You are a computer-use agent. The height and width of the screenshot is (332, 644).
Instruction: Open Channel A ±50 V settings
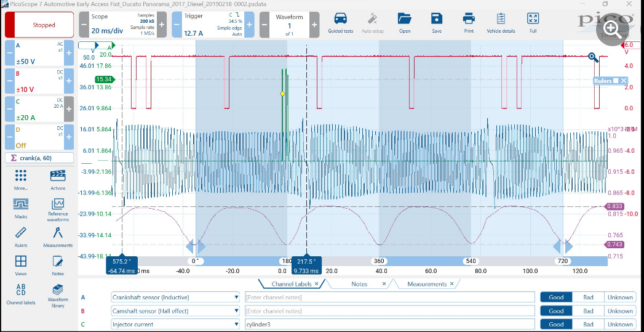(x=39, y=53)
